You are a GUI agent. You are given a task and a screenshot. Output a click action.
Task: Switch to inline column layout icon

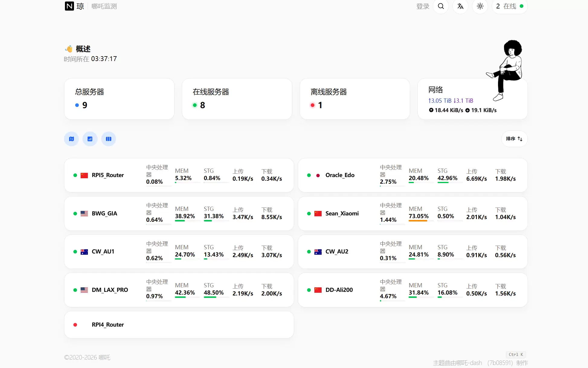click(108, 139)
